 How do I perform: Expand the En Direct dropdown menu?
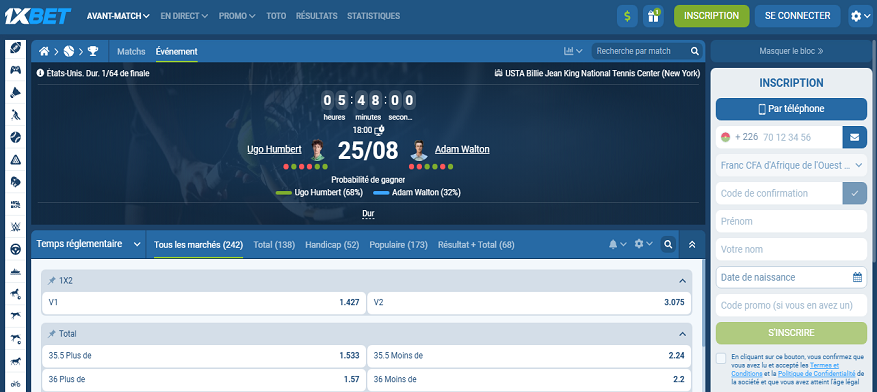[184, 16]
